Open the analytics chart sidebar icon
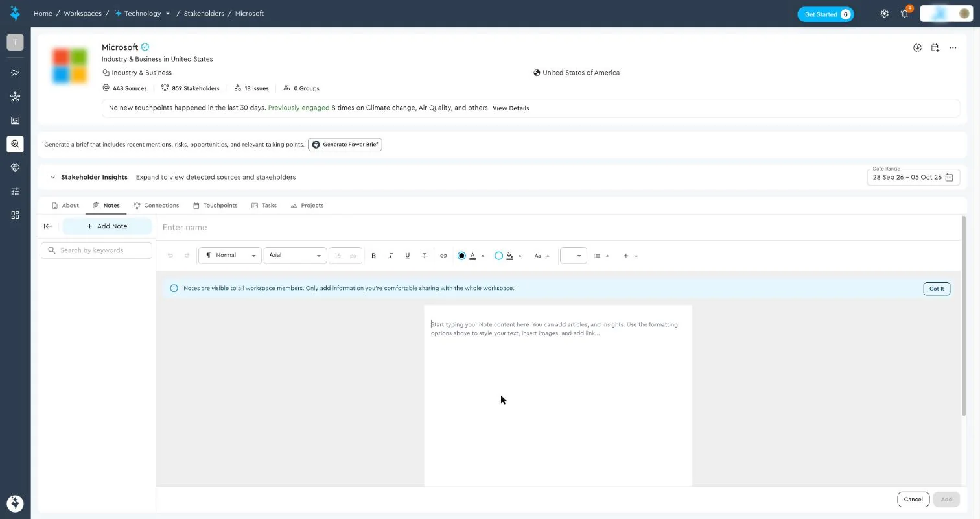Screen dimensions: 980x519 coord(15,73)
